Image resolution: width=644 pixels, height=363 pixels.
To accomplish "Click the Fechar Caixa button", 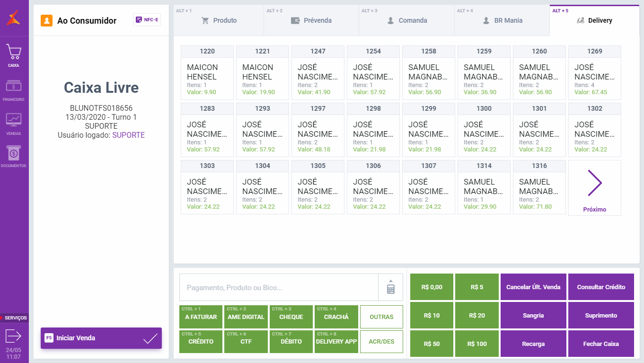I will click(x=601, y=344).
